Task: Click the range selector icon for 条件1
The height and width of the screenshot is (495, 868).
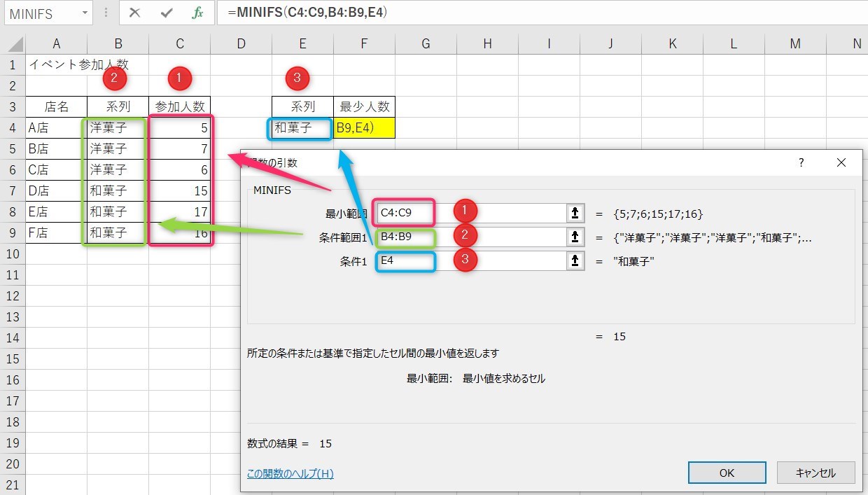Action: [575, 260]
